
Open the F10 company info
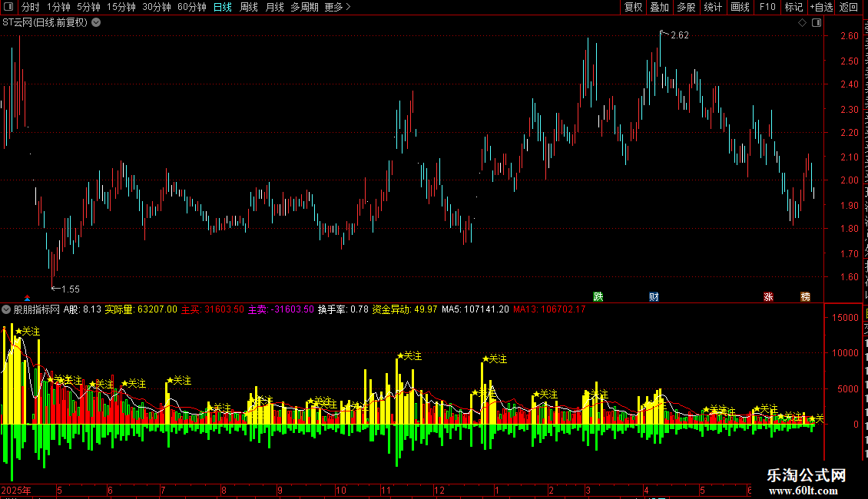pos(767,7)
